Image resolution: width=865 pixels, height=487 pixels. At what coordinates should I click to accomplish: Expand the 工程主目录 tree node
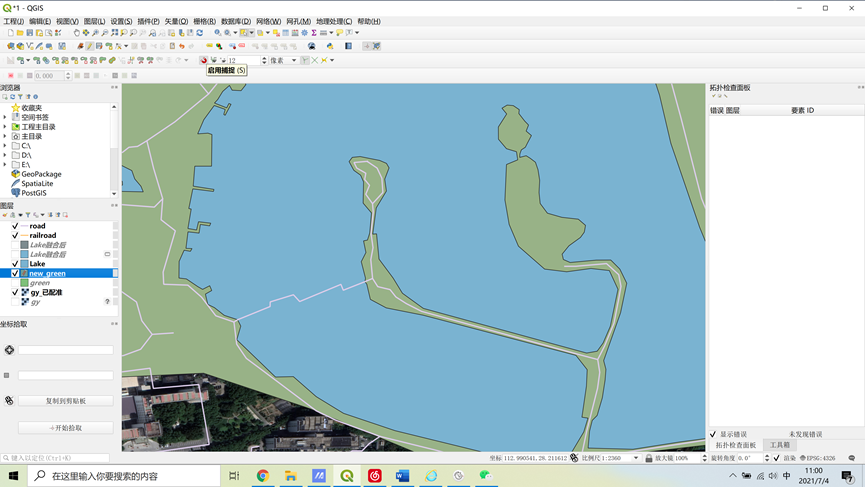(5, 127)
